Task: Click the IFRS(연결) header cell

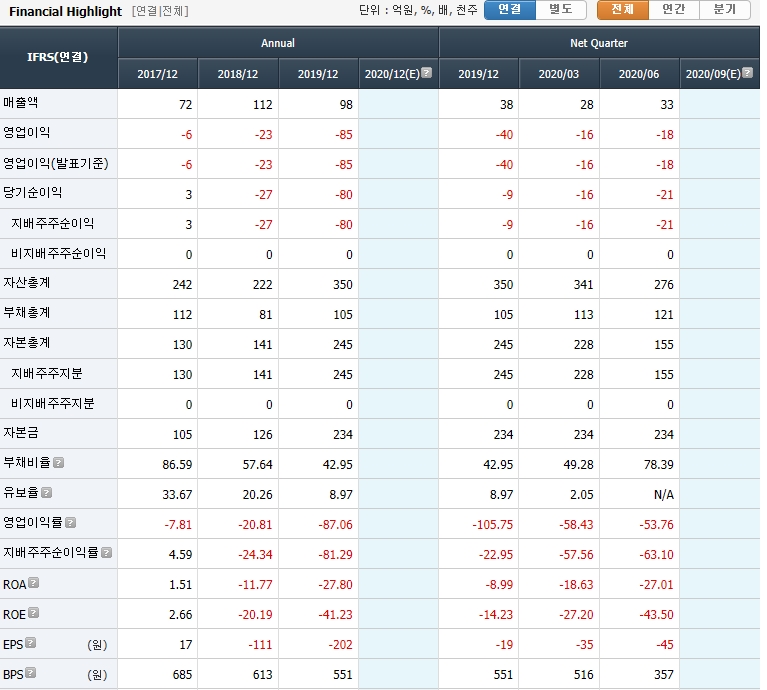Action: coord(58,58)
